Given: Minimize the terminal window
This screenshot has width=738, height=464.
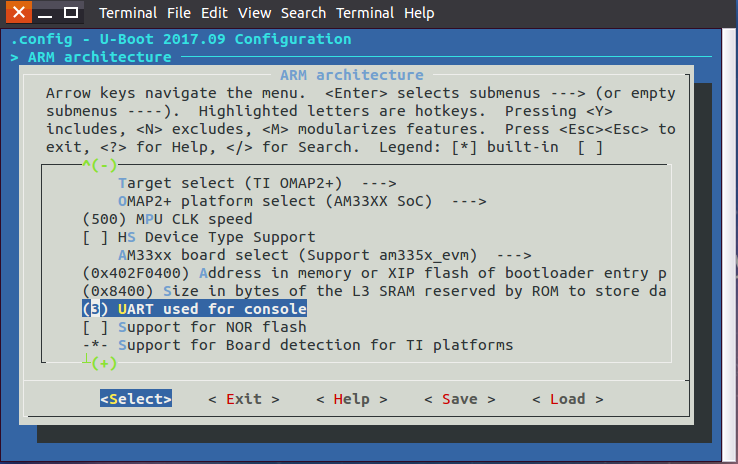Looking at the screenshot, I should point(45,13).
